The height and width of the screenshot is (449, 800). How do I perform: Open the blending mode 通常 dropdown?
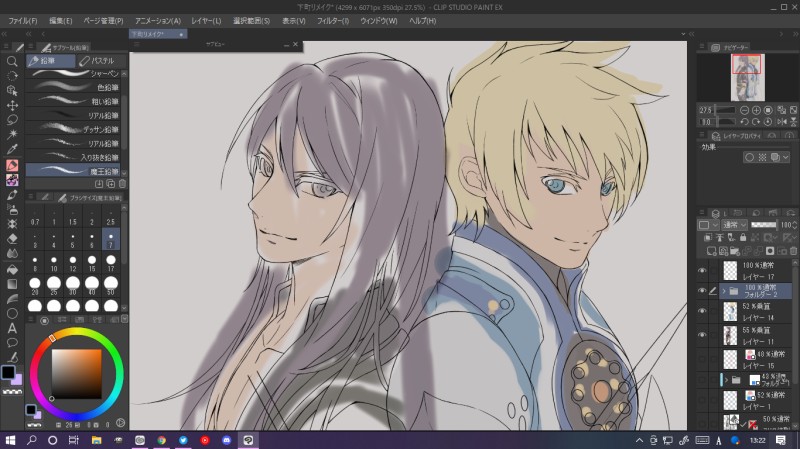[x=735, y=224]
